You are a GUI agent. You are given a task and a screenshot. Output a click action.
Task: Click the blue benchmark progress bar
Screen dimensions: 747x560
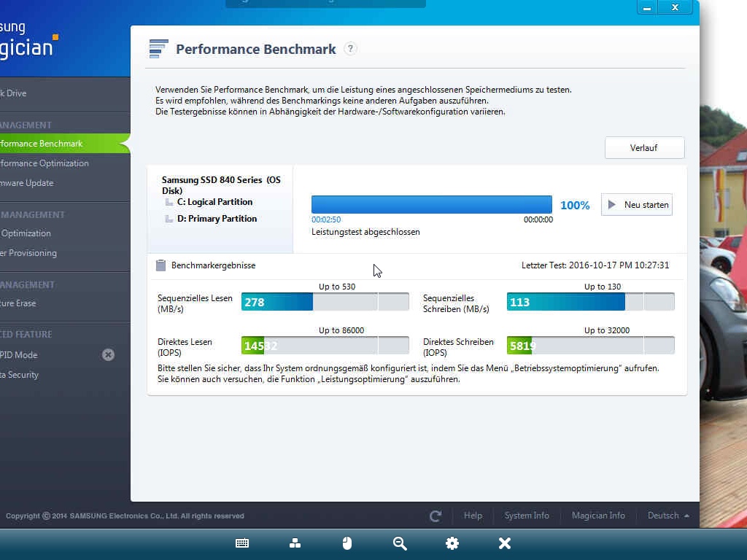tap(432, 204)
